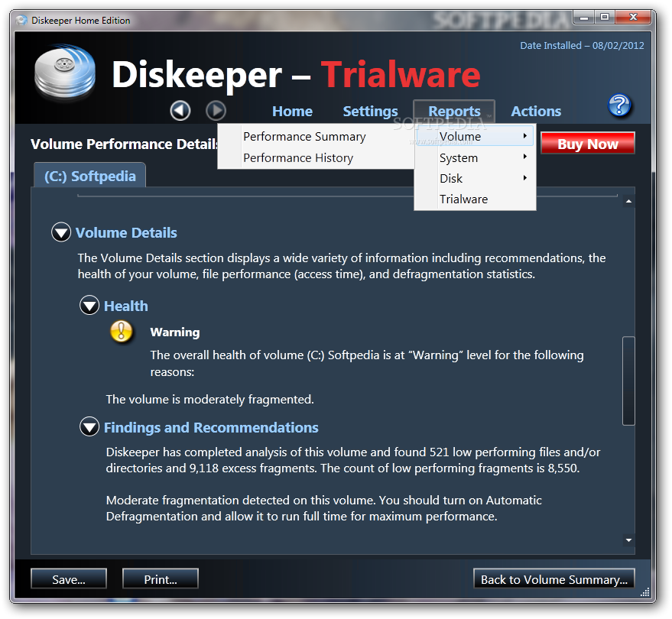Viewport: 672px width, 619px height.
Task: Click the vertical scrollbar thumb
Action: [628, 381]
